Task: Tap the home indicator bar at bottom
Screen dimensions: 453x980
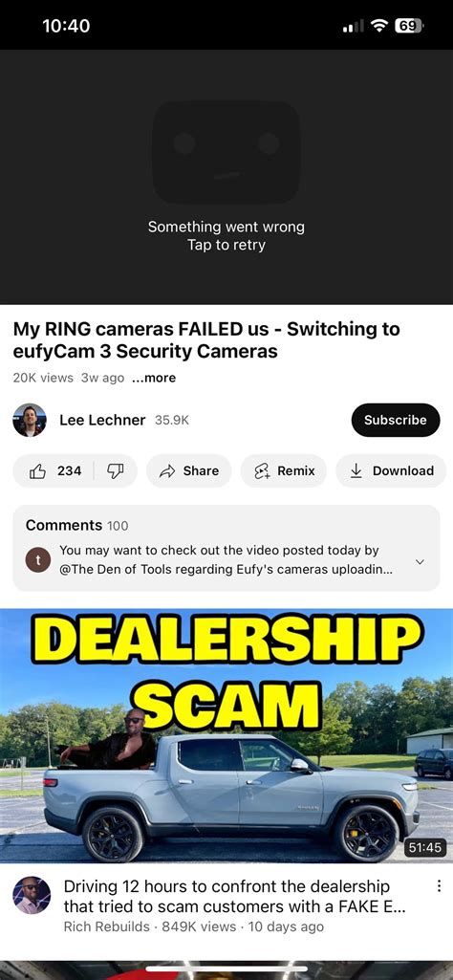Action: tap(226, 969)
